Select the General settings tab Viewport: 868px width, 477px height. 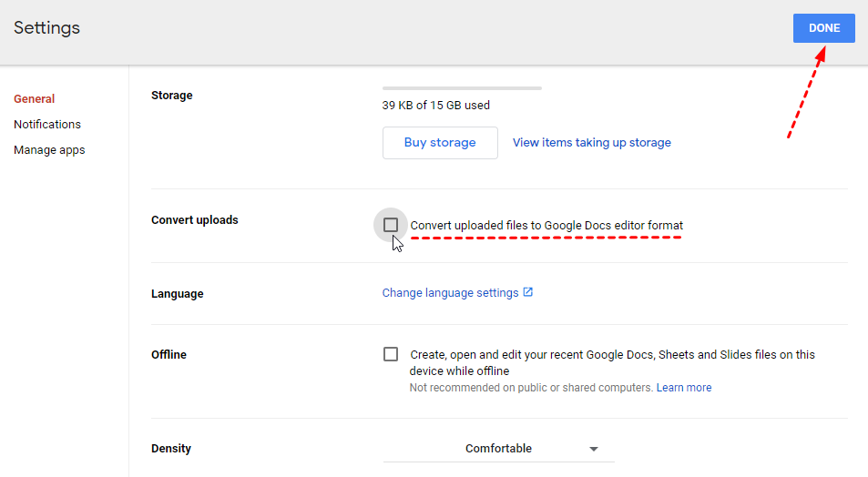(x=35, y=99)
